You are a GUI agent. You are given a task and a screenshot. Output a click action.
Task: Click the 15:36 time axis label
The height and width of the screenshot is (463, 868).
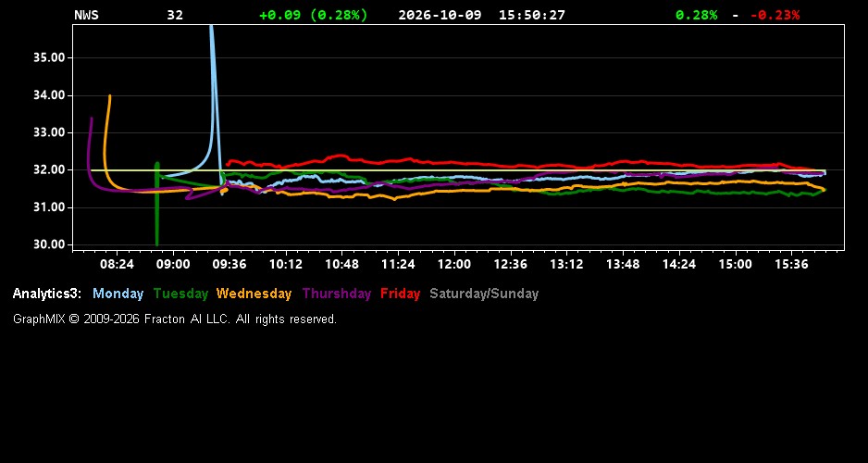point(791,264)
